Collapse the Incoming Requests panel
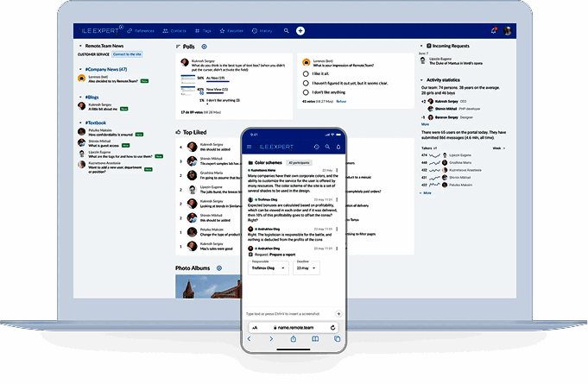This screenshot has width=588, height=384. pos(421,46)
